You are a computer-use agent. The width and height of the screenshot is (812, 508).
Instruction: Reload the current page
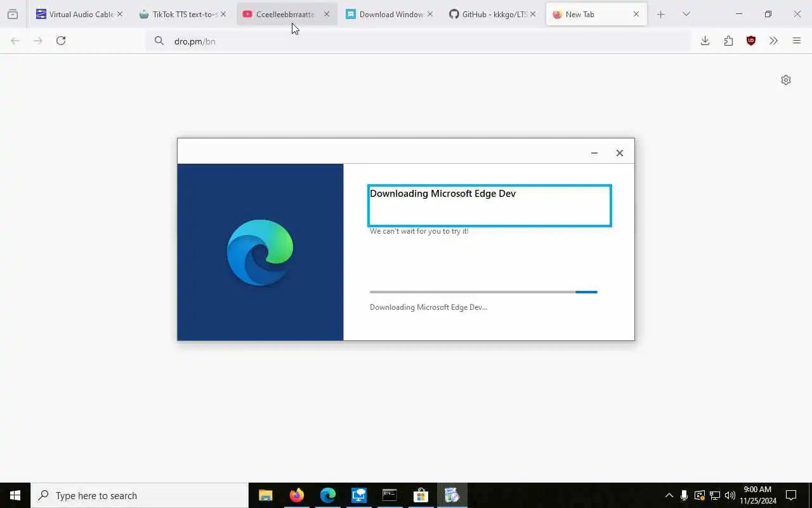61,41
